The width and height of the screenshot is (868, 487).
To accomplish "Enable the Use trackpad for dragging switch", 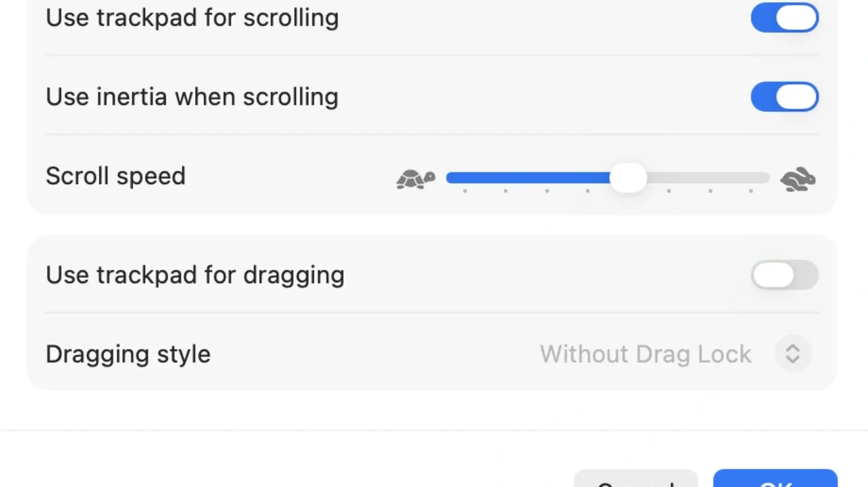I will (785, 275).
